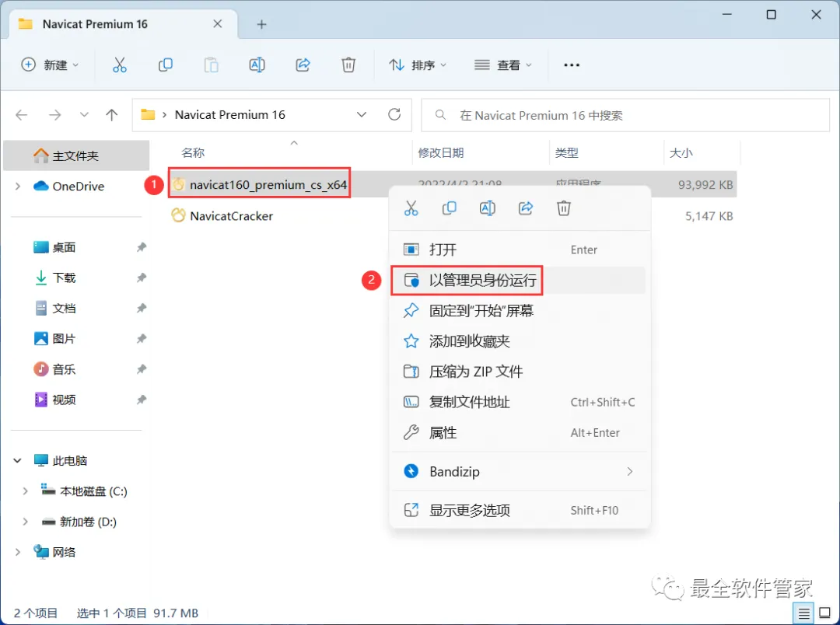The height and width of the screenshot is (625, 840).
Task: Open the recent locations dropdown arrow
Action: pyautogui.click(x=83, y=114)
